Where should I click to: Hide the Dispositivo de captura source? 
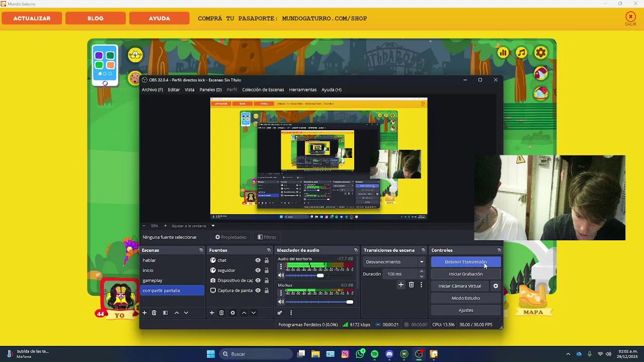258,281
